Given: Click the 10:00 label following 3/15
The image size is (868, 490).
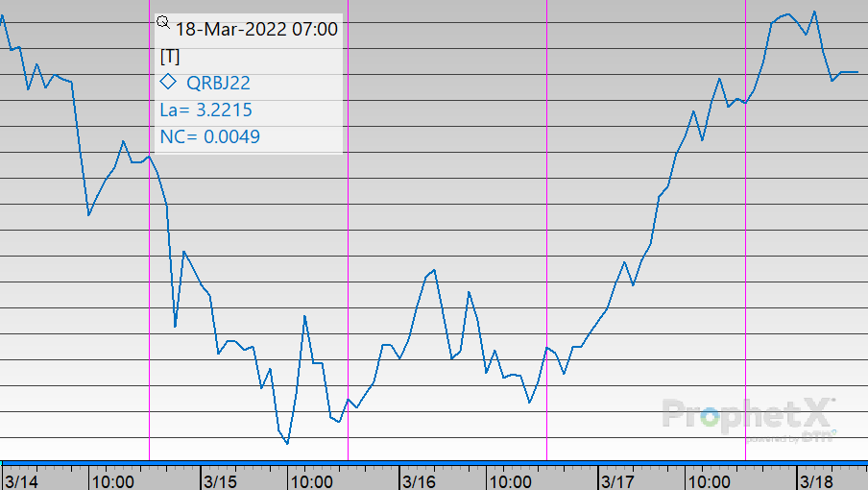Looking at the screenshot, I should [312, 479].
